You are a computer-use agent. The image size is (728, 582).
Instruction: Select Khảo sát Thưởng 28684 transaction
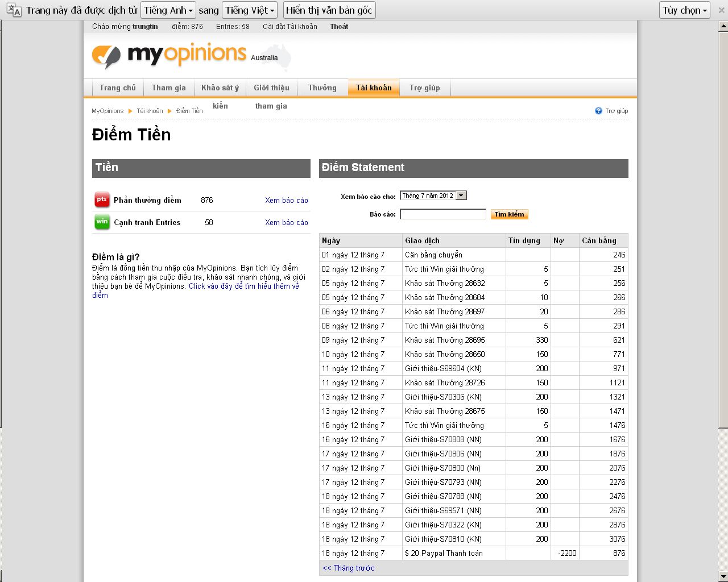[474, 297]
